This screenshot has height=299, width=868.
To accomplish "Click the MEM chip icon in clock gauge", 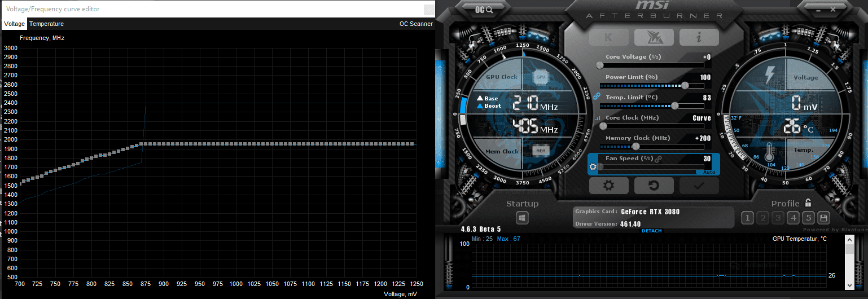I will point(541,151).
